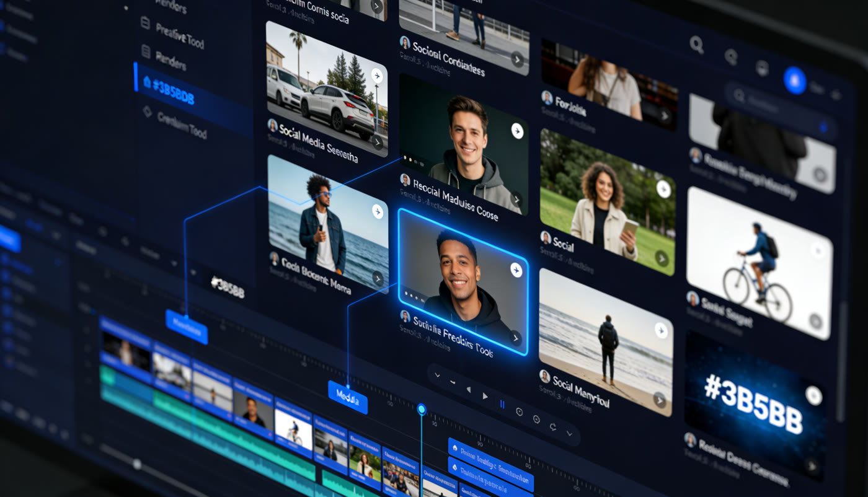
Task: Open arrow icon at selected thumbnail's lower corner
Action: click(x=515, y=338)
